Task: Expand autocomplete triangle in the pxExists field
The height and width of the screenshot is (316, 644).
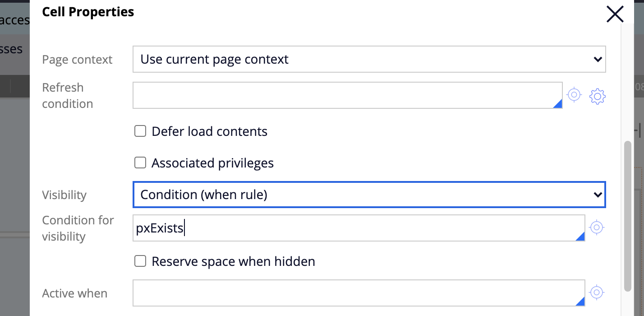Action: [x=580, y=237]
